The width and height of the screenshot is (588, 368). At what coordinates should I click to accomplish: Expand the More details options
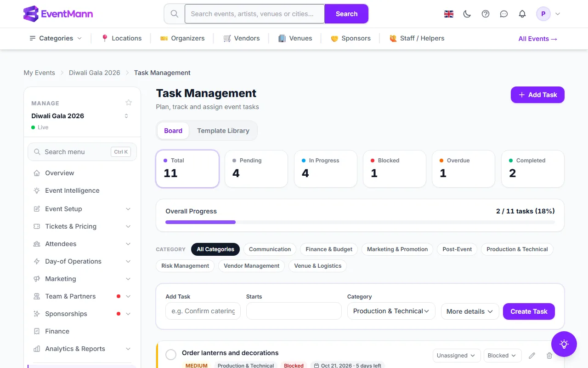coord(470,311)
